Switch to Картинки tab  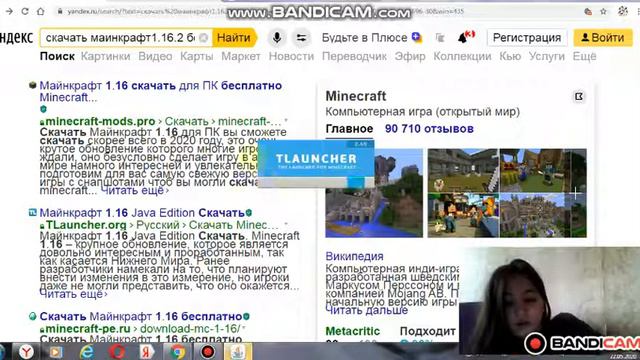point(105,56)
